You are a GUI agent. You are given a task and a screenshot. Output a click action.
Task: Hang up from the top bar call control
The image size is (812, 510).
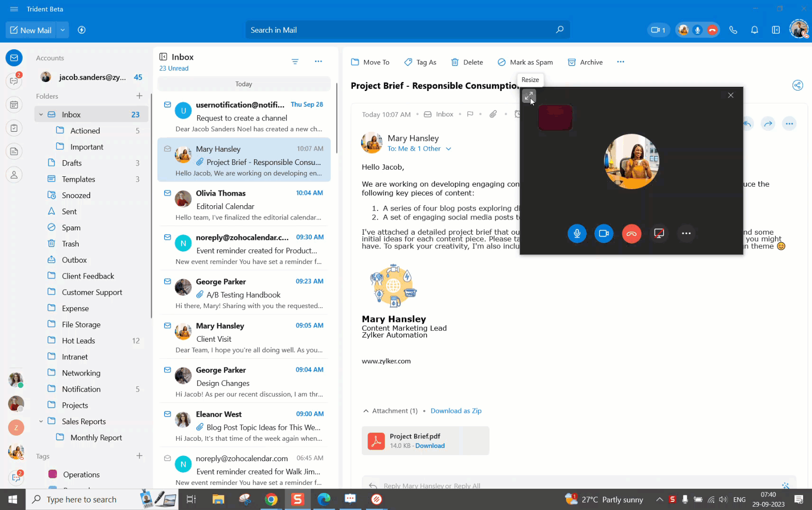point(712,30)
